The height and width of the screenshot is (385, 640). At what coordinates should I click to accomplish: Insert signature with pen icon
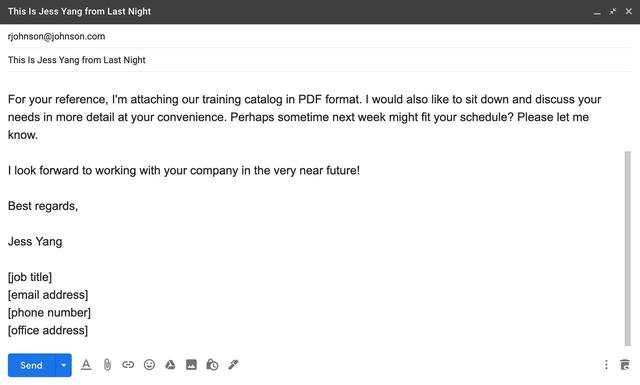(233, 365)
